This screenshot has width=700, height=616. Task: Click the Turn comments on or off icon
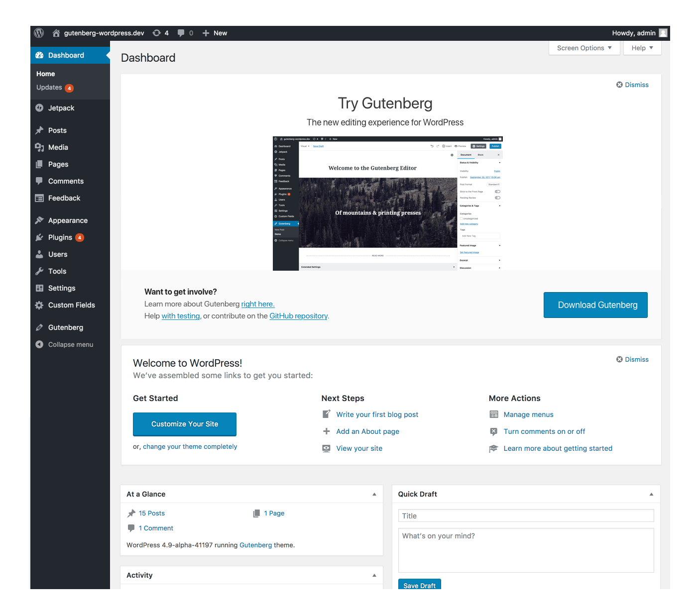[x=494, y=431]
